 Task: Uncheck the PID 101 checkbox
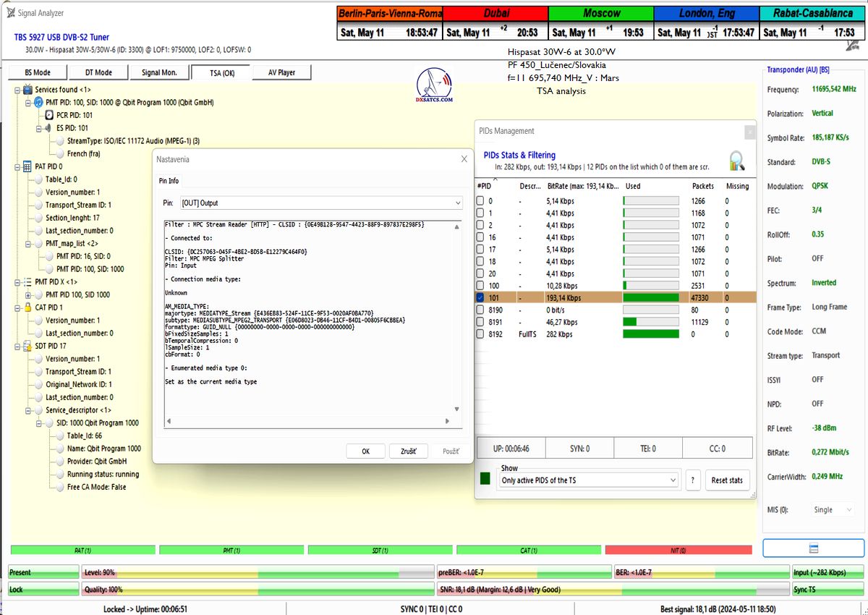480,297
